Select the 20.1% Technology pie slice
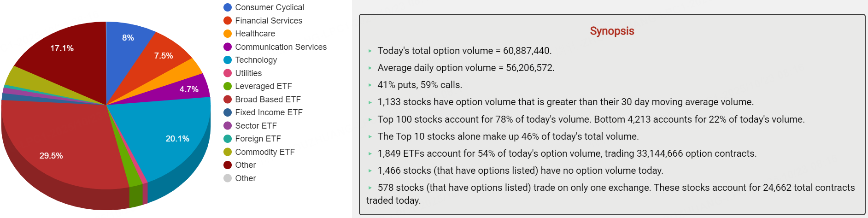 coord(170,134)
